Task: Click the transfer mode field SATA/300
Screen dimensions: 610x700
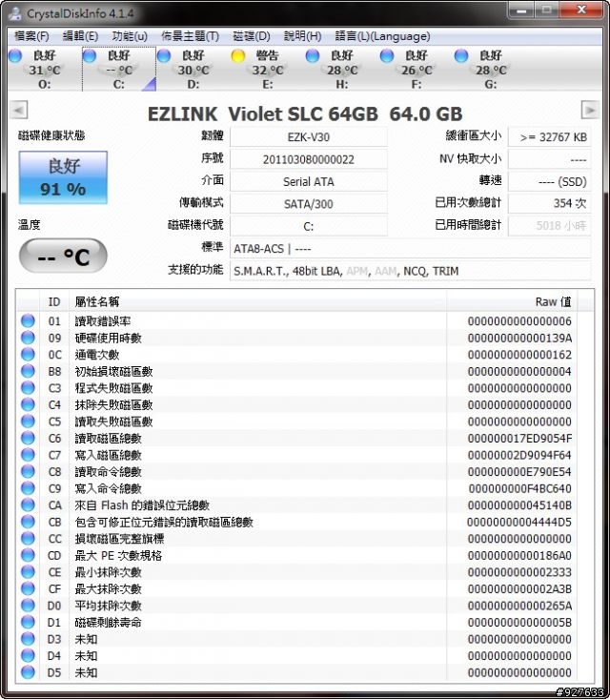Action: click(x=309, y=204)
